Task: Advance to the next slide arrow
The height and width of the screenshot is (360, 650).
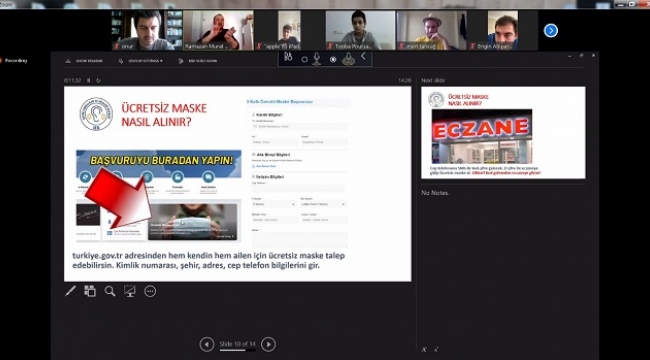Action: point(268,344)
